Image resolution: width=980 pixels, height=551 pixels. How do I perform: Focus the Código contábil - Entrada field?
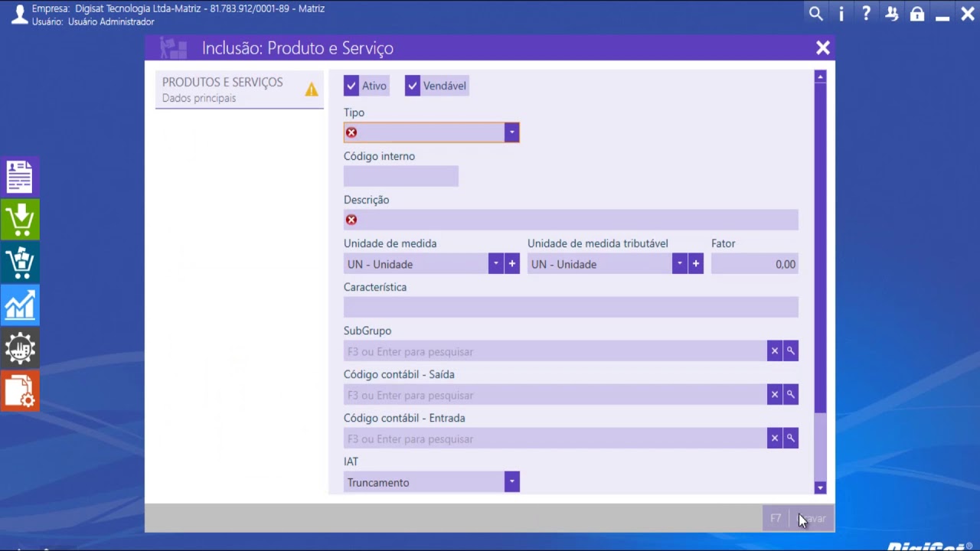[555, 439]
